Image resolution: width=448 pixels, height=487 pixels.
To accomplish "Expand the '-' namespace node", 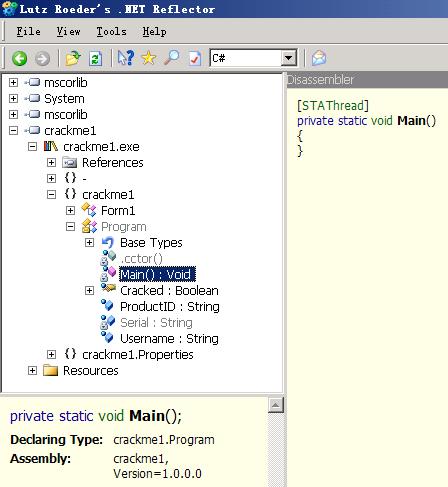I will click(51, 178).
